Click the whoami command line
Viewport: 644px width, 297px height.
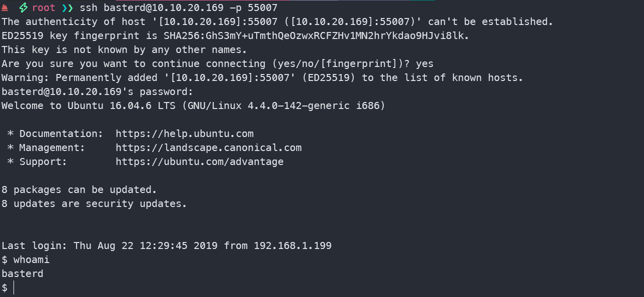click(26, 260)
